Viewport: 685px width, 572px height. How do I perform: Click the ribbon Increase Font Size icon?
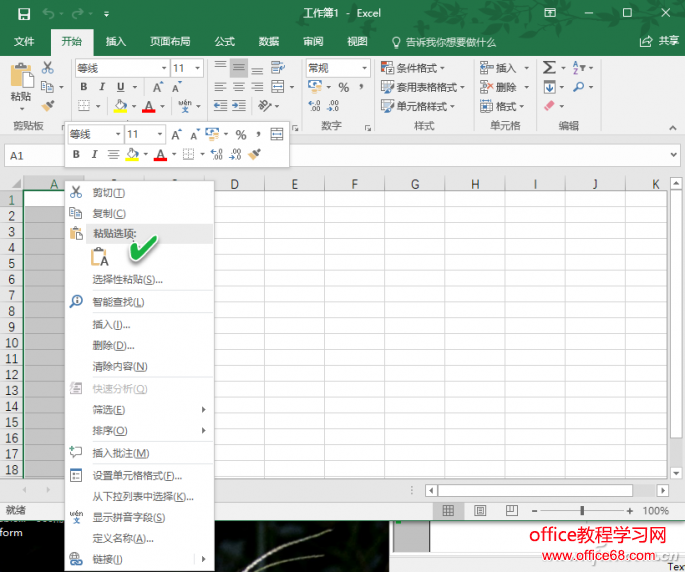[158, 87]
